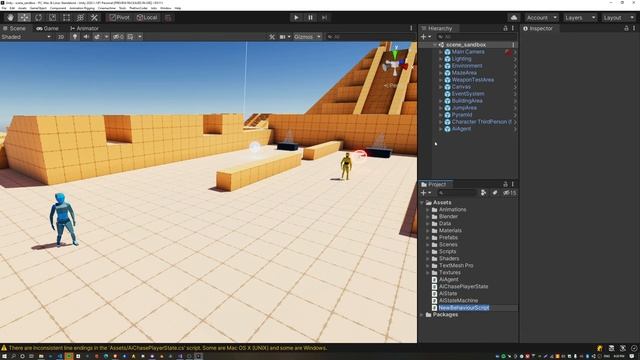This screenshot has height=360, width=640.
Task: Switch to the Animator tab
Action: coord(84,28)
